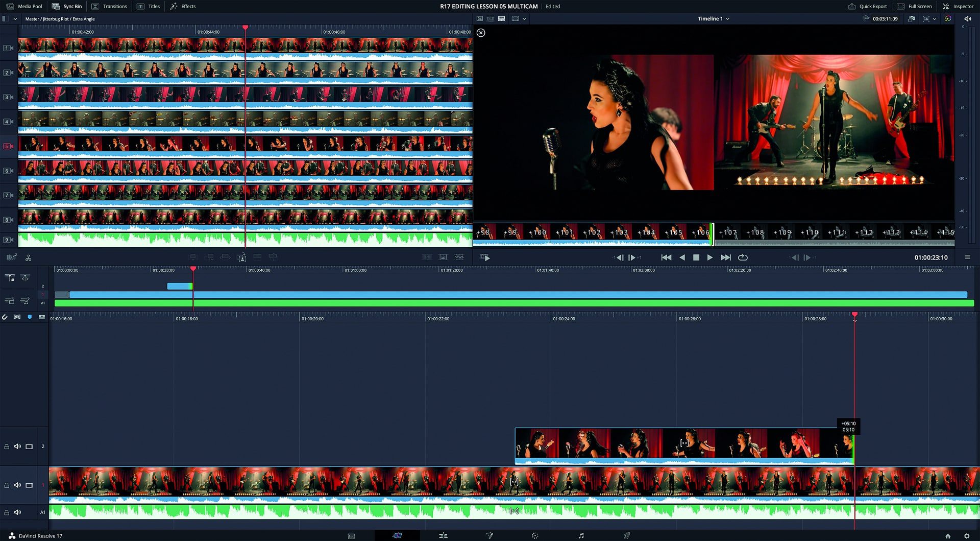The width and height of the screenshot is (980, 541).
Task: Switch to the Color page
Action: click(x=534, y=535)
